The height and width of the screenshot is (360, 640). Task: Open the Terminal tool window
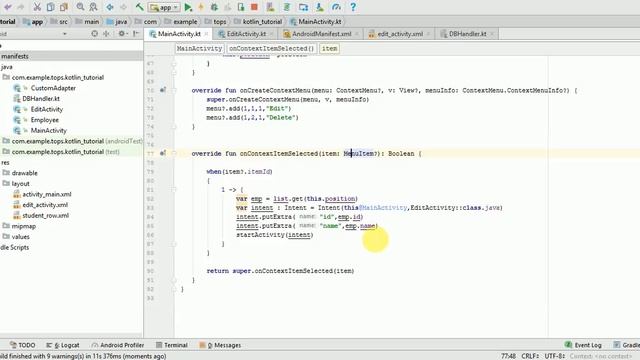click(x=172, y=345)
